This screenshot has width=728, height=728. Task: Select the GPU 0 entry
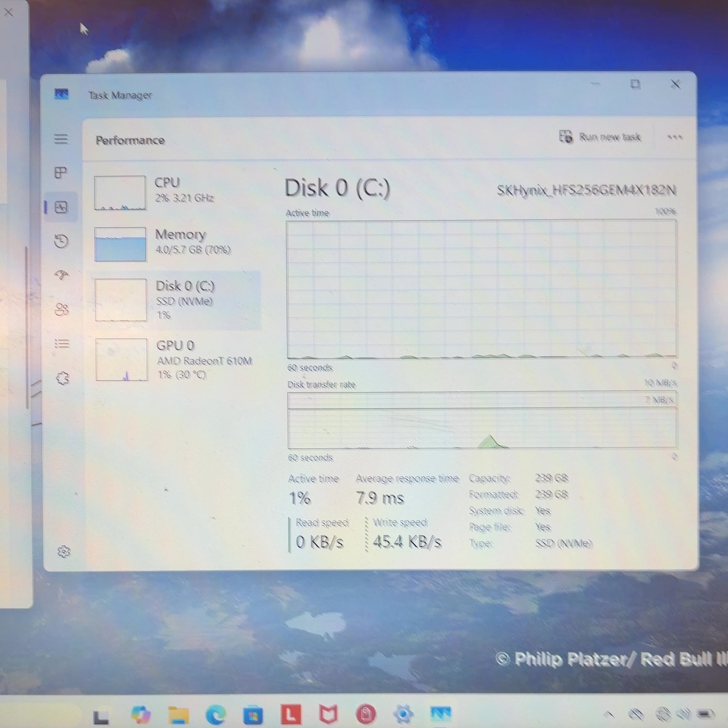click(176, 360)
